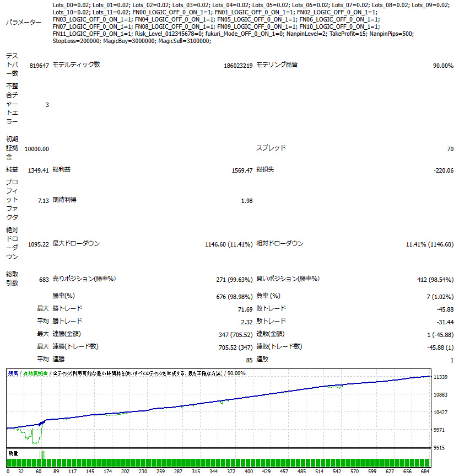Click the average win trade value 2.32
This screenshot has height=476, width=459.
coord(247,323)
